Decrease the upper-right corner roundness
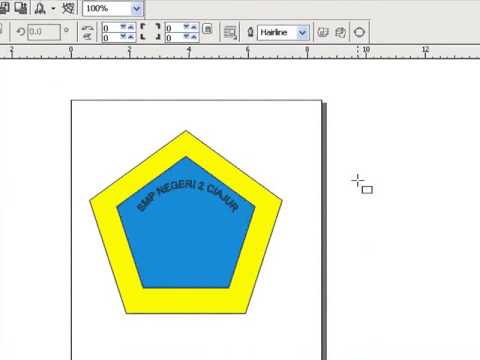 tap(187, 27)
